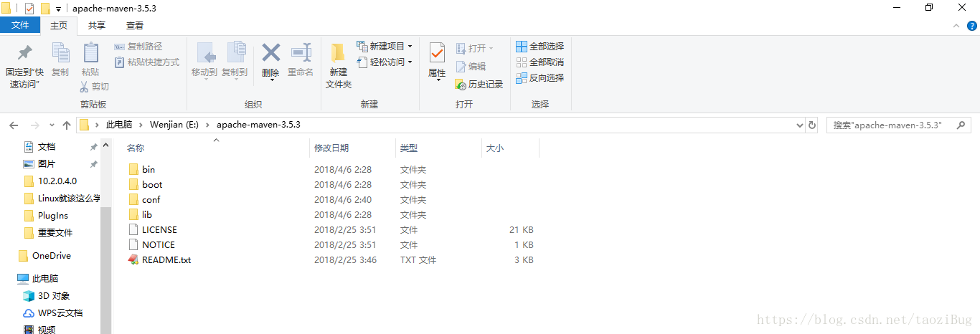Click Wenjian (E:) in the address path
The image size is (980, 334).
tap(174, 125)
